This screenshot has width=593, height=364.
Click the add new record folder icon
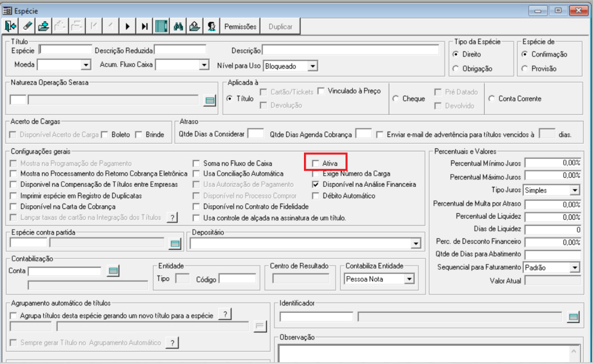44,26
